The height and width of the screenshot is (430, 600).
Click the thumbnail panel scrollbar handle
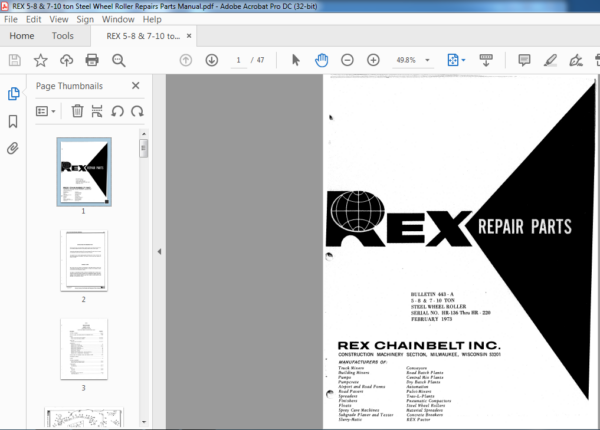tap(144, 148)
